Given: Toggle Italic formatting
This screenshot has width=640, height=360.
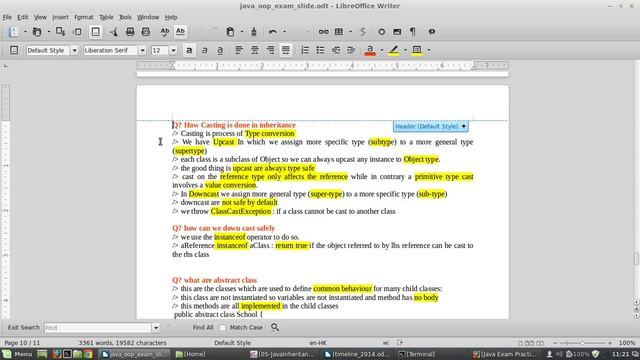Looking at the screenshot, I should pos(204,50).
